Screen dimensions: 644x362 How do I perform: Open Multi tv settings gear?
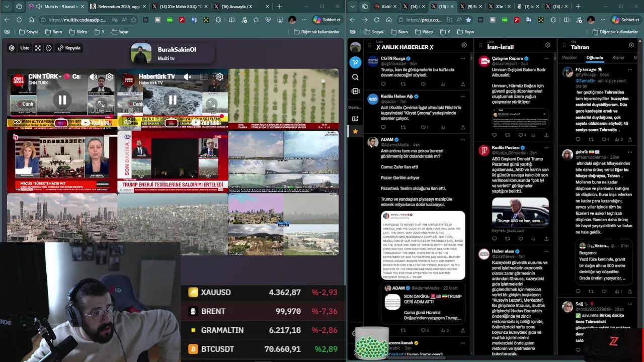12,48
